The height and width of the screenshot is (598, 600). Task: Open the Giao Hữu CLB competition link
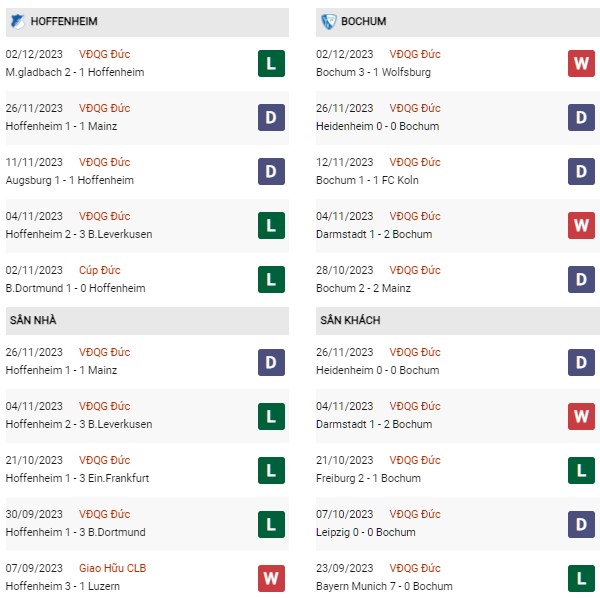click(112, 568)
